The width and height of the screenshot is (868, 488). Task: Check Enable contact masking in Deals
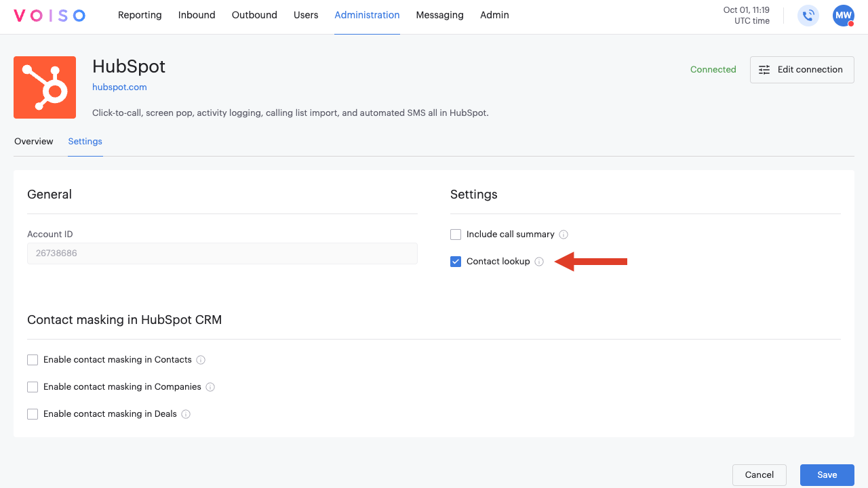[33, 414]
